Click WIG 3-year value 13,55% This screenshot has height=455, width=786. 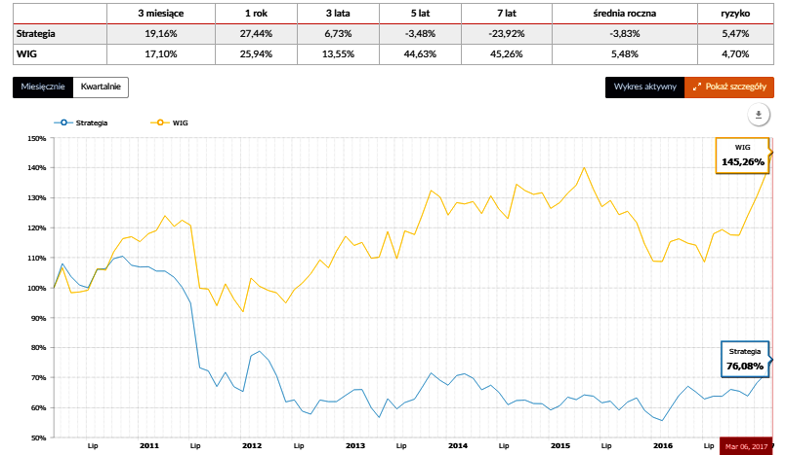pyautogui.click(x=338, y=54)
